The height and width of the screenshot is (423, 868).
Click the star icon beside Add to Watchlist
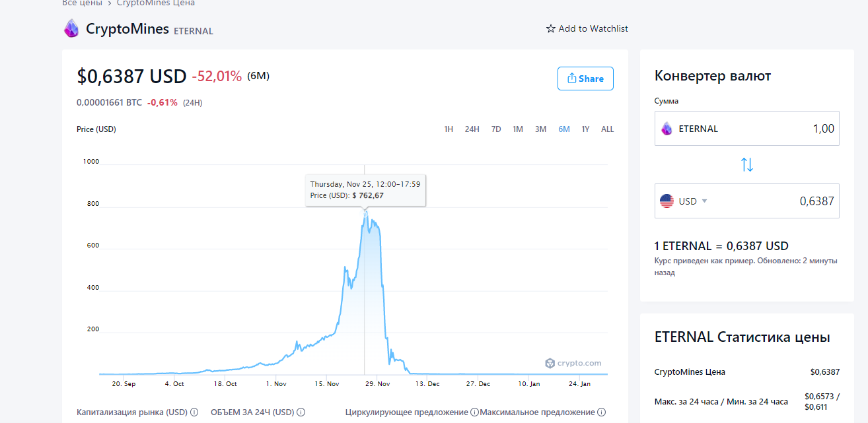(x=550, y=29)
